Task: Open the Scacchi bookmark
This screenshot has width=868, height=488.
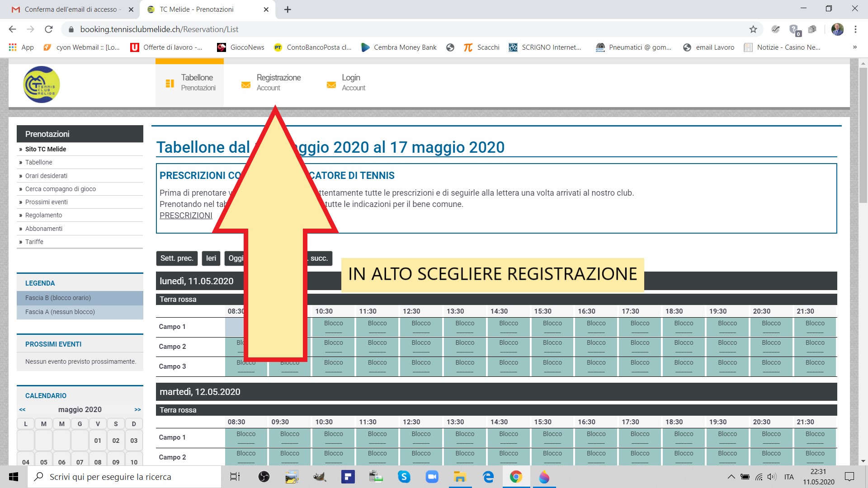Action: click(x=481, y=47)
